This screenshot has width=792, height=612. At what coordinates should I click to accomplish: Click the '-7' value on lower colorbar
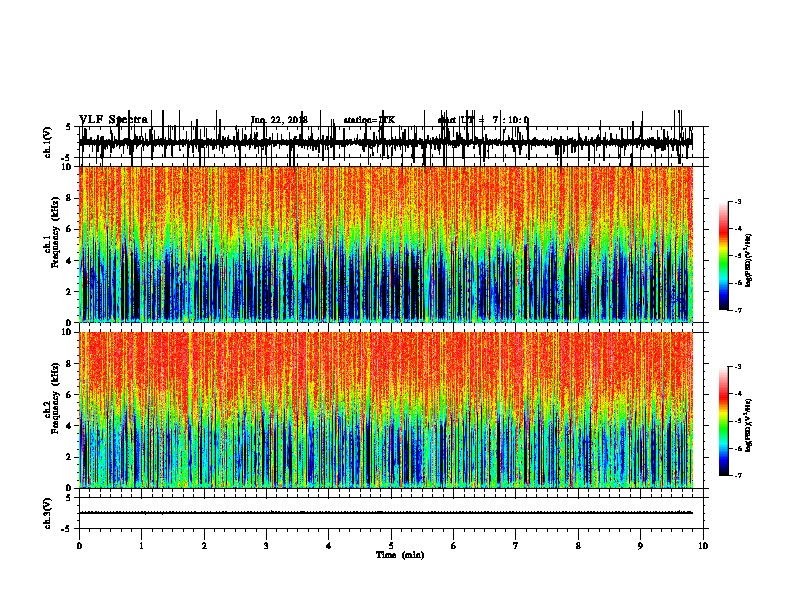coord(737,476)
